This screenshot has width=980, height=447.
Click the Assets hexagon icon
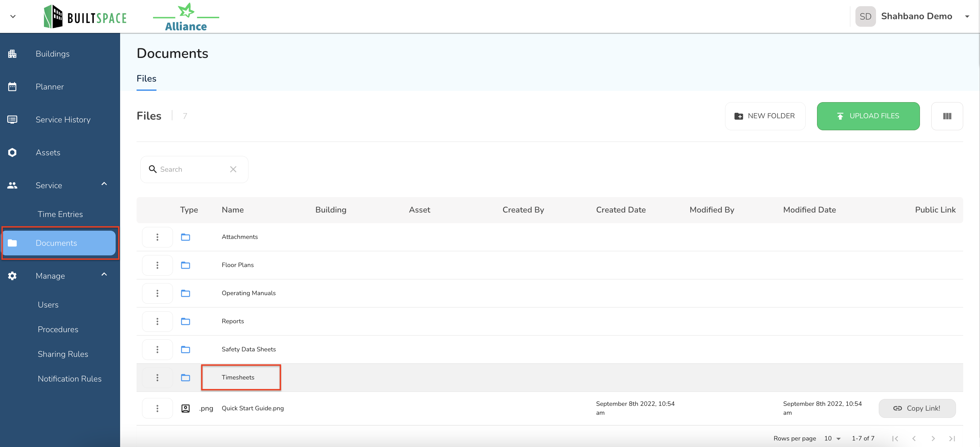click(x=12, y=153)
